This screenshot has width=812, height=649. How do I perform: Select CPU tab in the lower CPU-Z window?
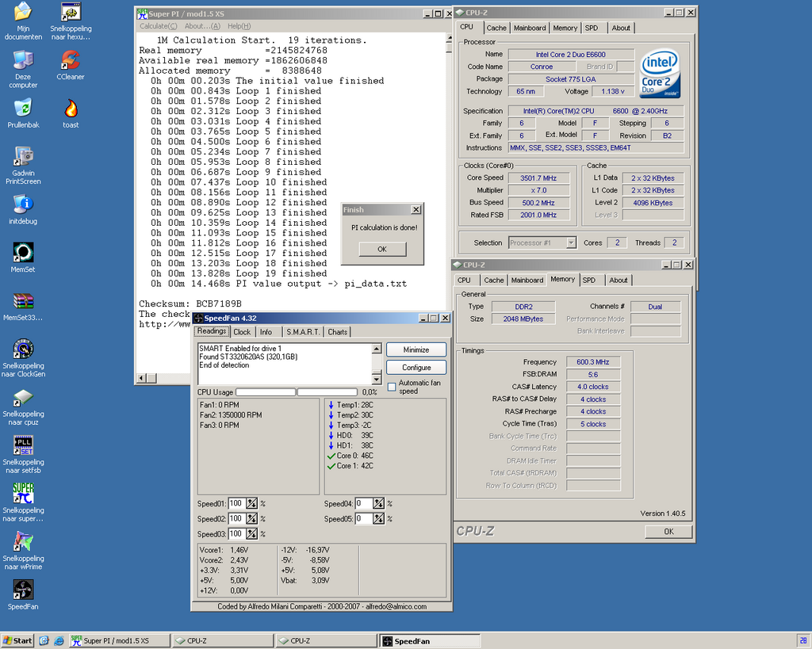click(x=464, y=280)
